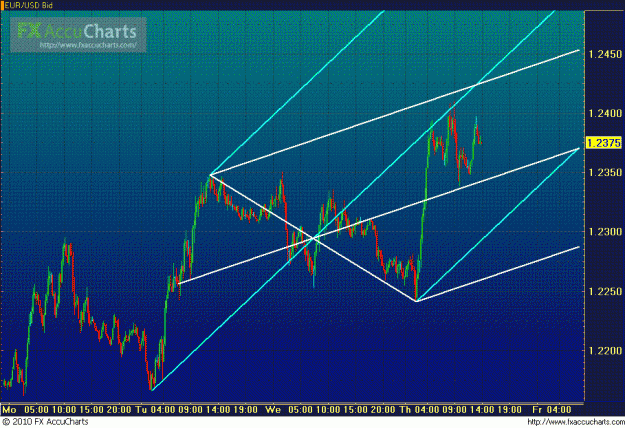Viewport: 625px width, 428px height.
Task: Click Tuesday's 19:00 time label
Action: click(245, 410)
